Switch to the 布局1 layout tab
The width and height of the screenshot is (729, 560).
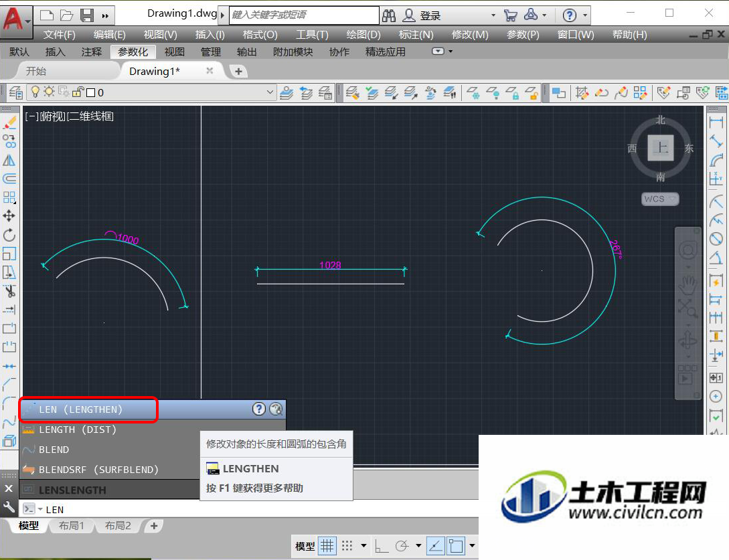tap(72, 526)
